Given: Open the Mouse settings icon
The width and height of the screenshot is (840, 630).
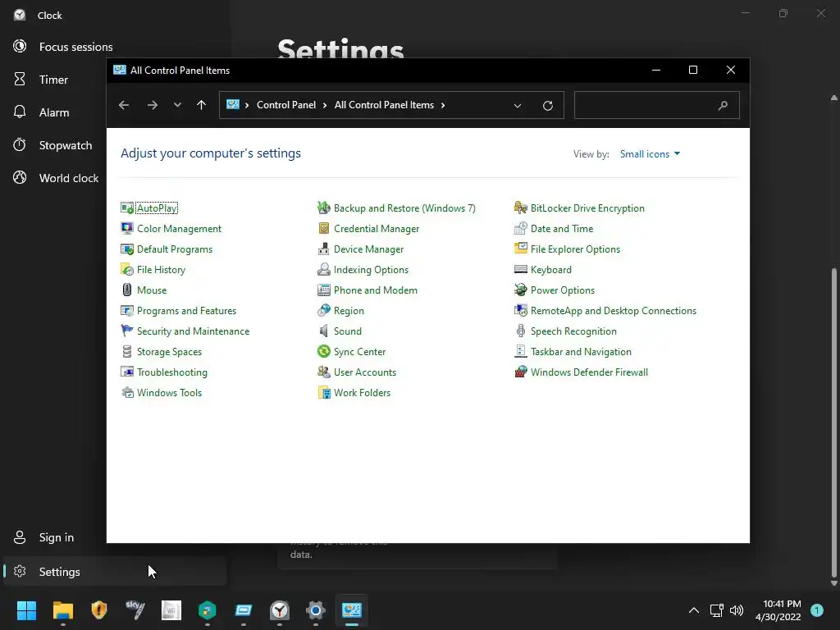Looking at the screenshot, I should [x=127, y=290].
